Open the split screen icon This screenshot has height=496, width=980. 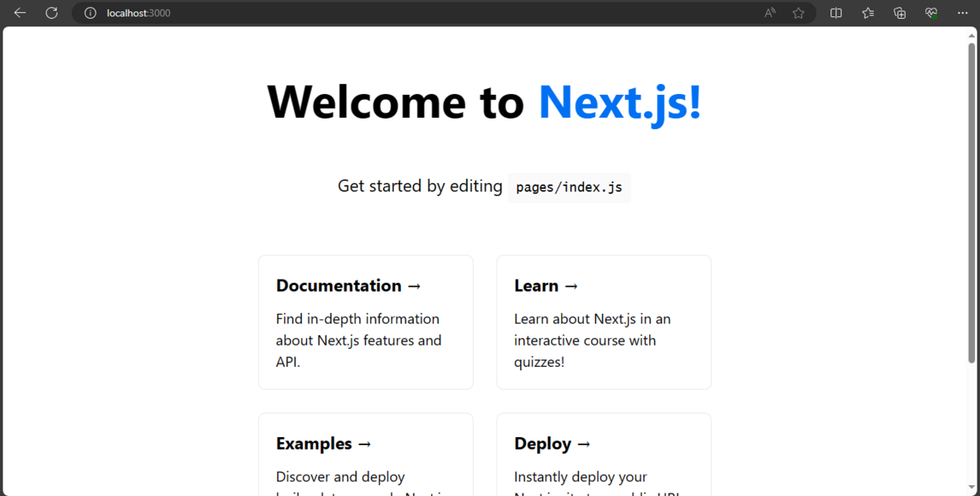coord(836,13)
